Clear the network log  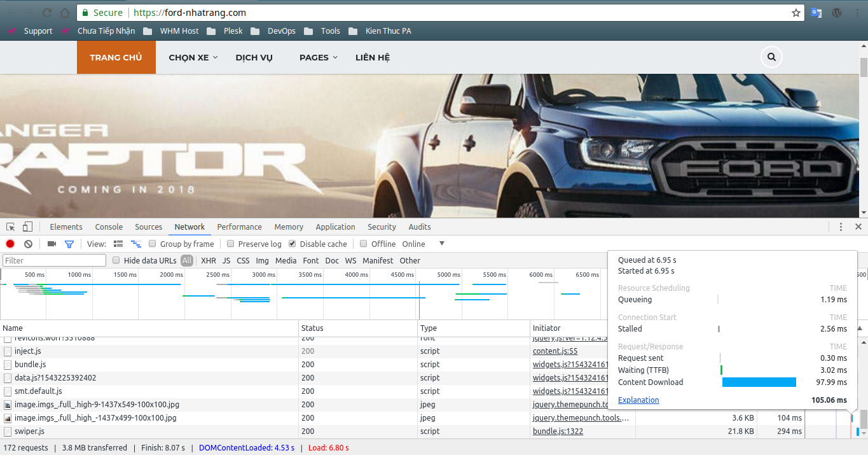pyautogui.click(x=28, y=244)
